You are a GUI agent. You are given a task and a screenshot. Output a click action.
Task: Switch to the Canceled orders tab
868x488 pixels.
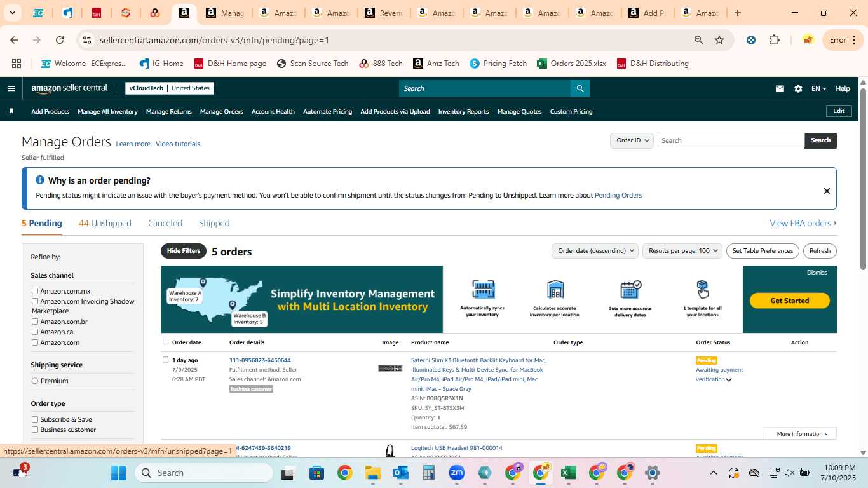coord(165,223)
